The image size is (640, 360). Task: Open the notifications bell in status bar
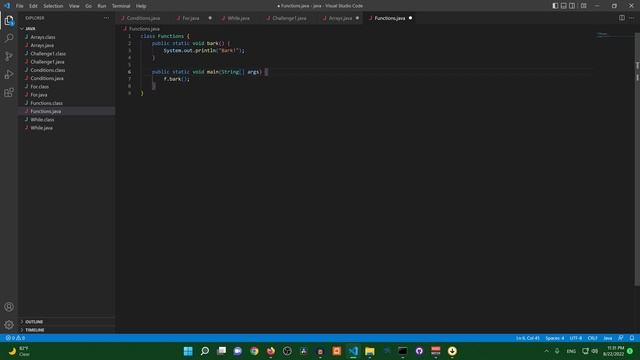pyautogui.click(x=632, y=338)
